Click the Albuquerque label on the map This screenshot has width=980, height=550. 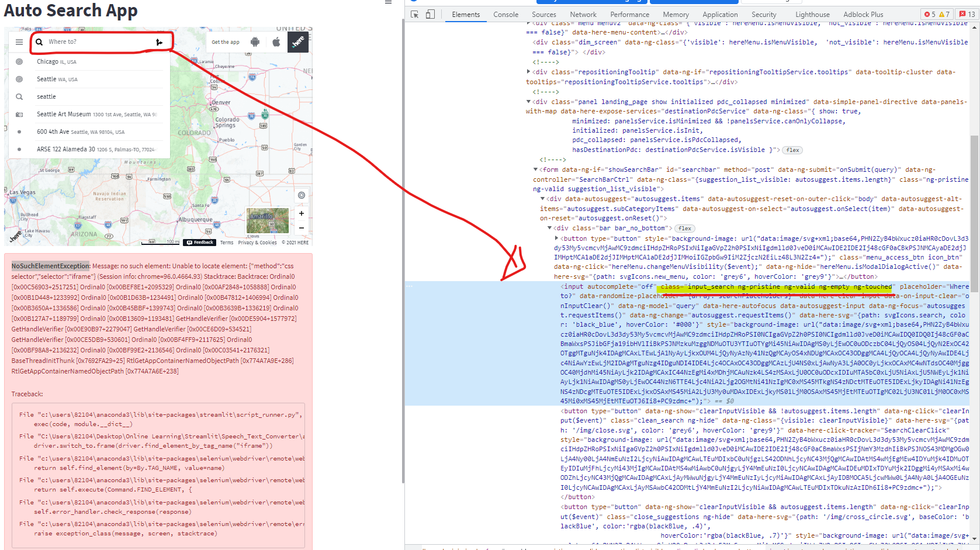(195, 220)
